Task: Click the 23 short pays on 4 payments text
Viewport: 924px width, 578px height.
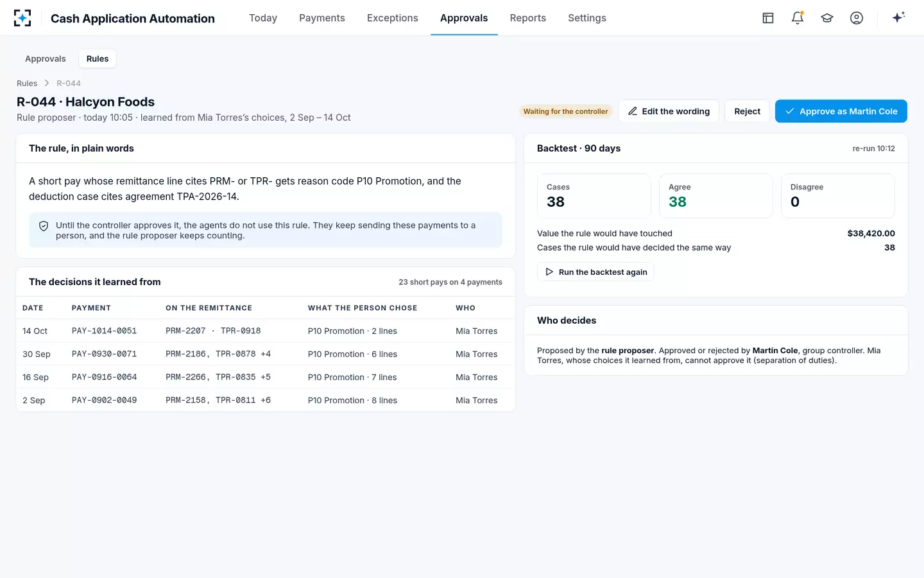Action: (x=450, y=282)
